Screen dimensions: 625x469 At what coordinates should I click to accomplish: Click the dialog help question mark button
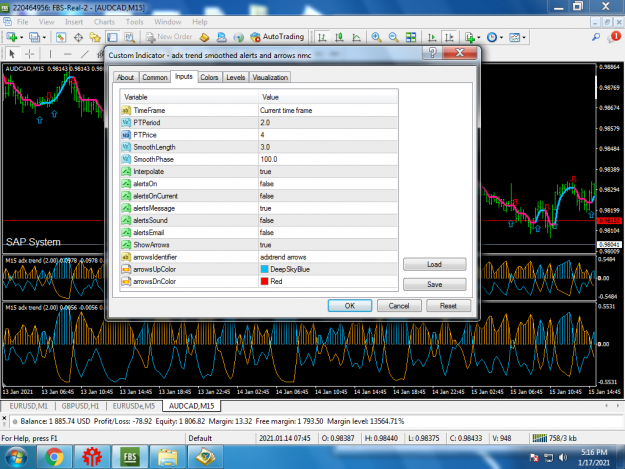pyautogui.click(x=432, y=52)
